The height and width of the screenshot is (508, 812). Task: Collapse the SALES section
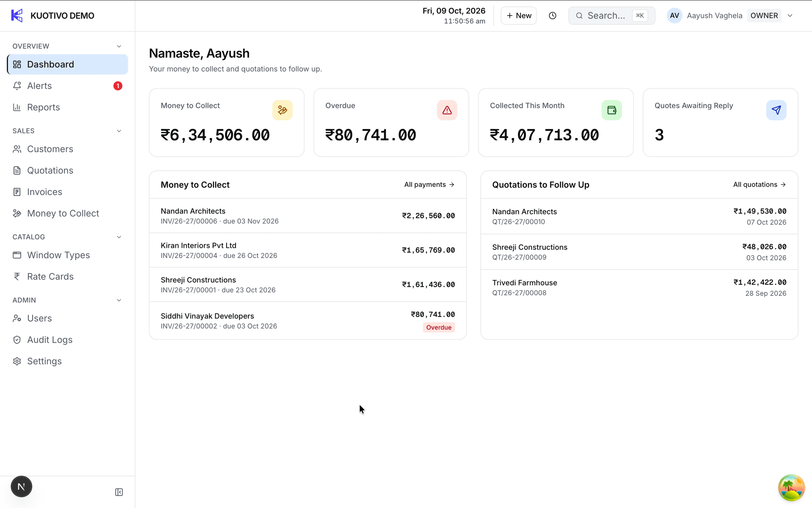119,131
